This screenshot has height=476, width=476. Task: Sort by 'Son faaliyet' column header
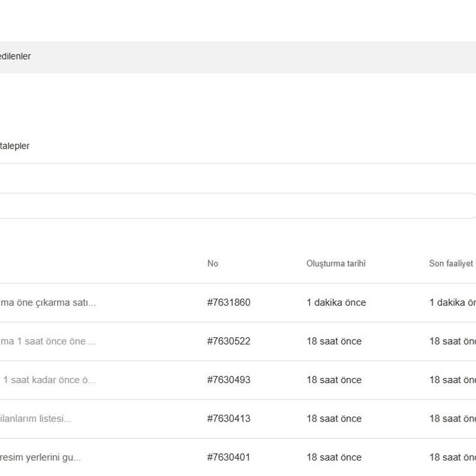[451, 263]
